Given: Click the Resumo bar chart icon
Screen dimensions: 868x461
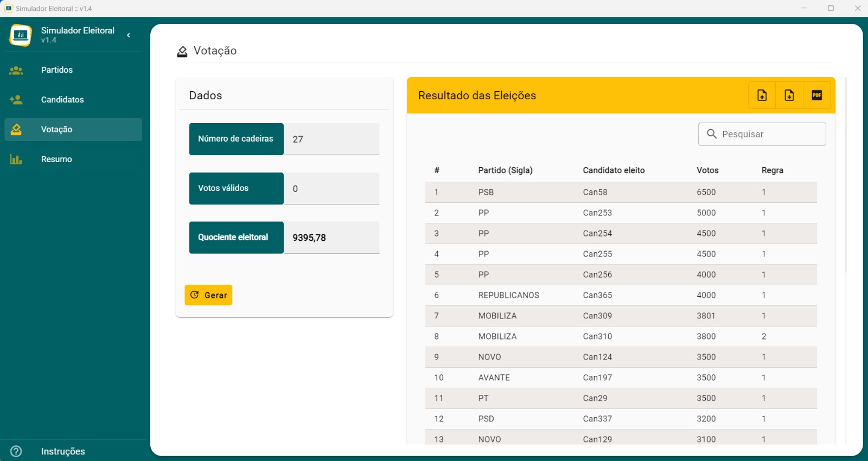Looking at the screenshot, I should coord(16,159).
